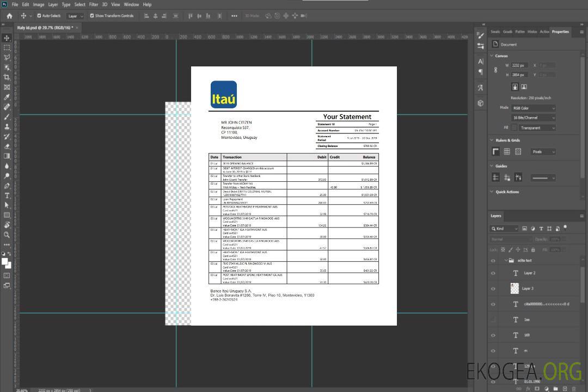588x392 pixels.
Task: Open the RGB Color mode dropdown
Action: [x=533, y=108]
